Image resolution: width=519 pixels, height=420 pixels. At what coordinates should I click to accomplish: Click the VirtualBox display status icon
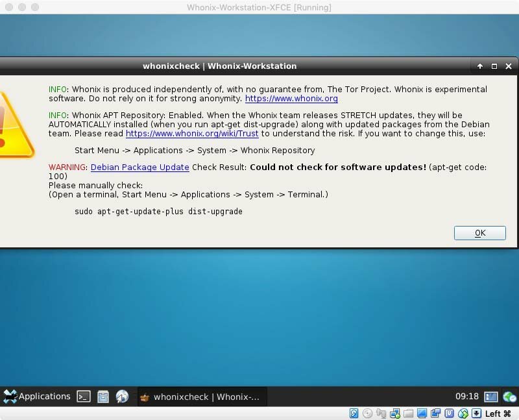point(422,414)
